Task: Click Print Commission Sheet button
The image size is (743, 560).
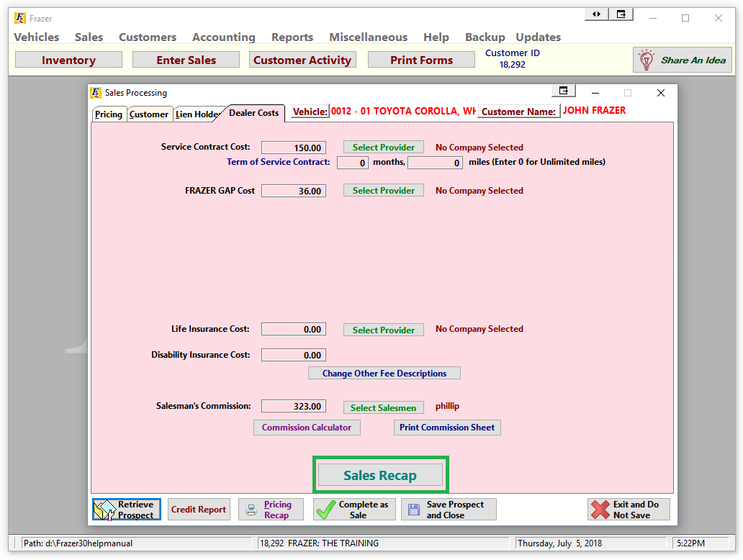Action: pyautogui.click(x=447, y=428)
